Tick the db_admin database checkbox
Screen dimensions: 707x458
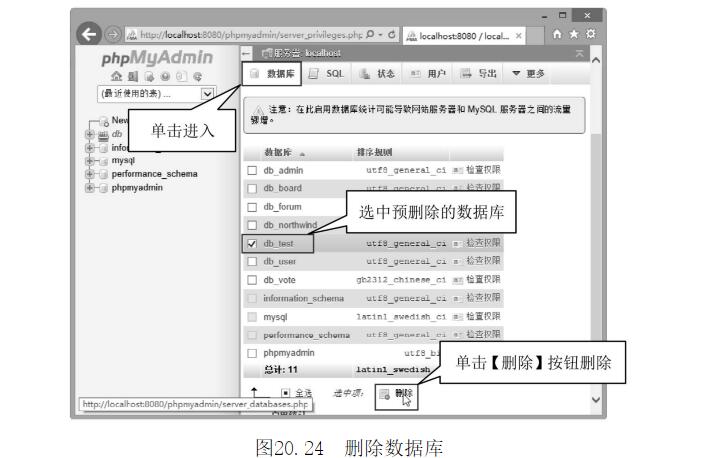(x=252, y=171)
